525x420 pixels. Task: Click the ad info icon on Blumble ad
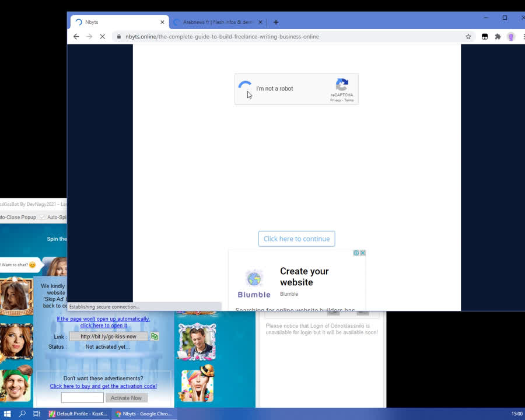coord(356,253)
